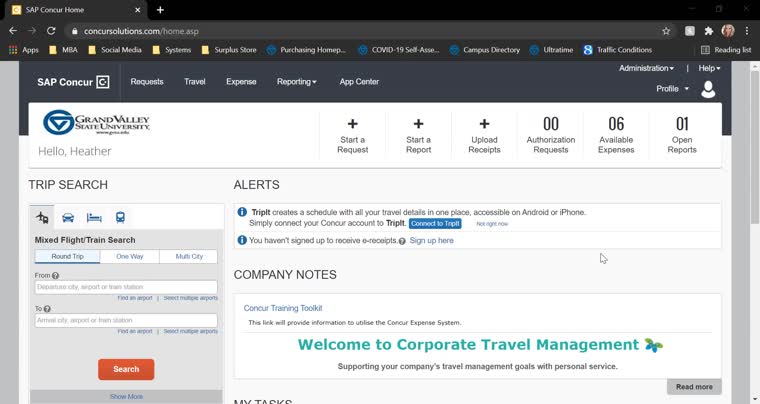
Task: Open the Campus Directory bookmark
Action: 485,49
